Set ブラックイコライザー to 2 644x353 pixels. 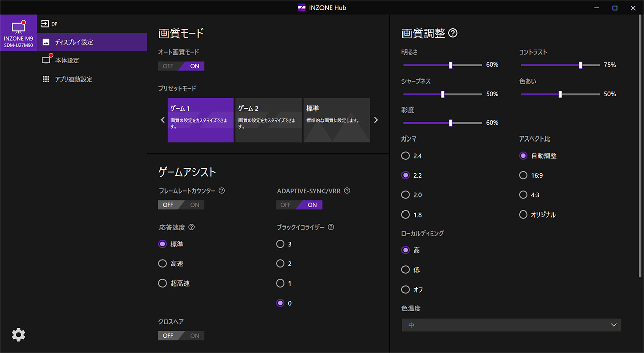tap(280, 264)
